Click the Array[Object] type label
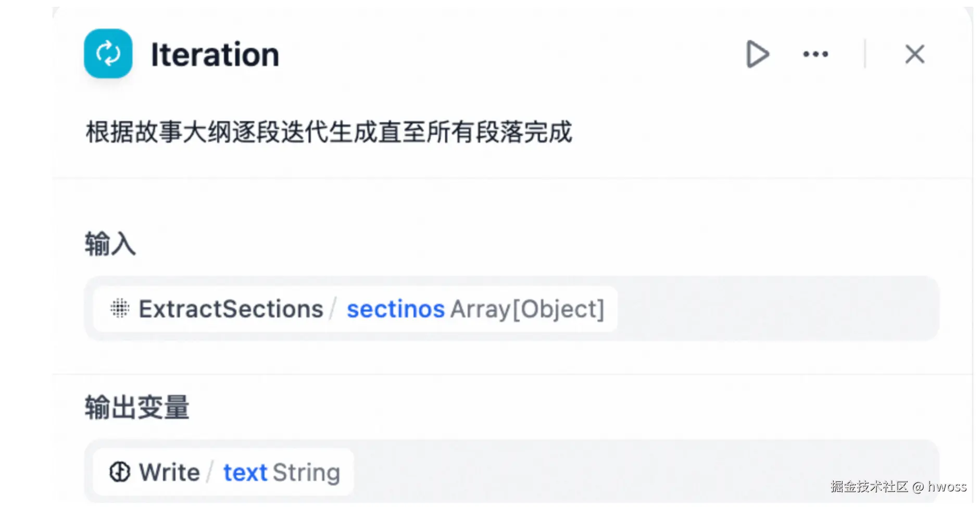 527,309
